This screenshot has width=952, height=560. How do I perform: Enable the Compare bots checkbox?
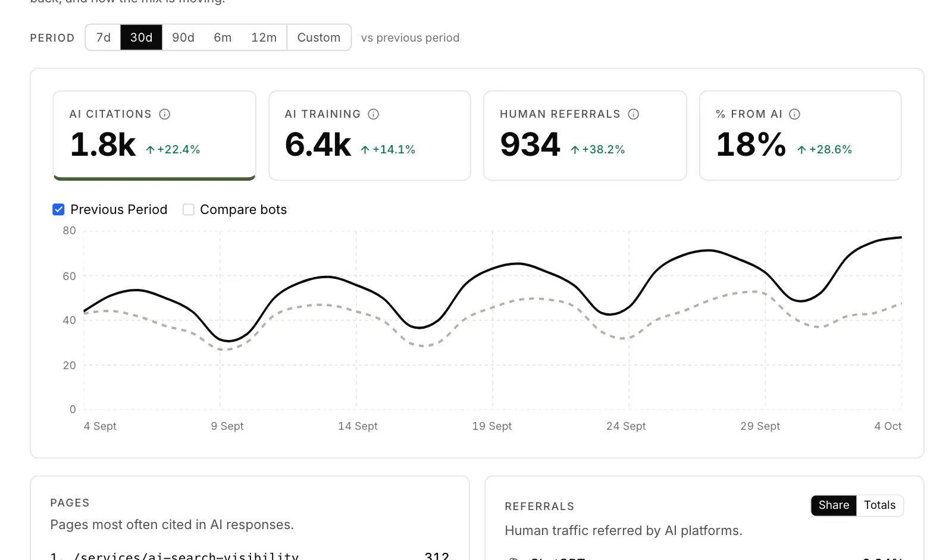pyautogui.click(x=189, y=209)
